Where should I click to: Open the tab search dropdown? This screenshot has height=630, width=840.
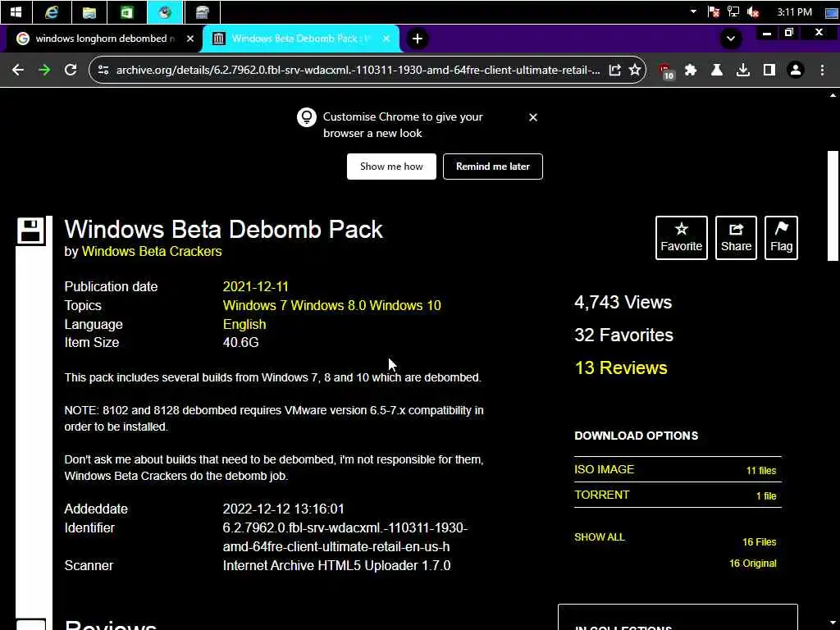click(731, 39)
